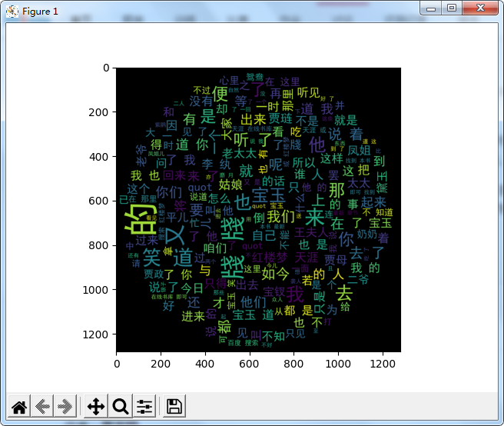Click the y-axis tick label 800
504x426 pixels.
(98, 245)
